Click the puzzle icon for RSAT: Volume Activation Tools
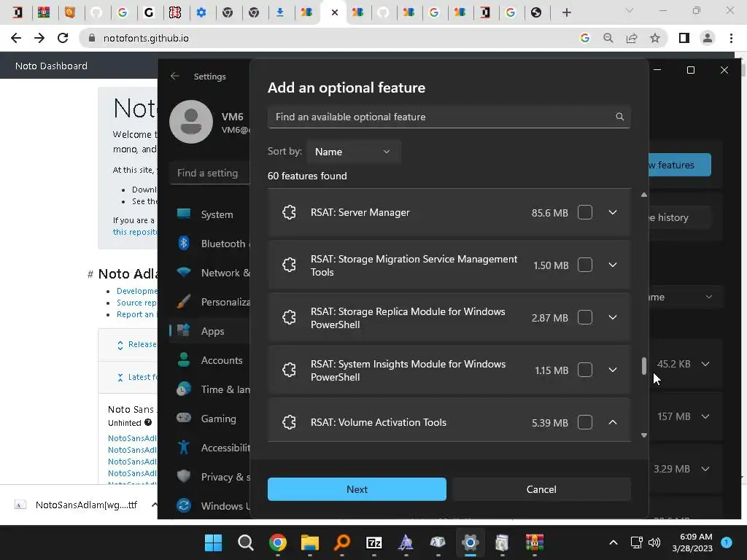This screenshot has width=747, height=560. (x=289, y=422)
